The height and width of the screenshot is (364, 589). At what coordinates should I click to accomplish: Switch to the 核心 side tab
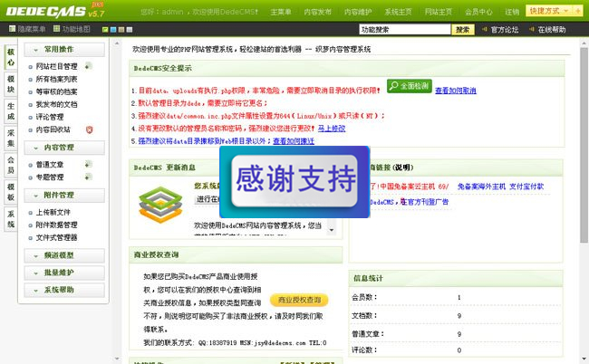pyautogui.click(x=11, y=57)
